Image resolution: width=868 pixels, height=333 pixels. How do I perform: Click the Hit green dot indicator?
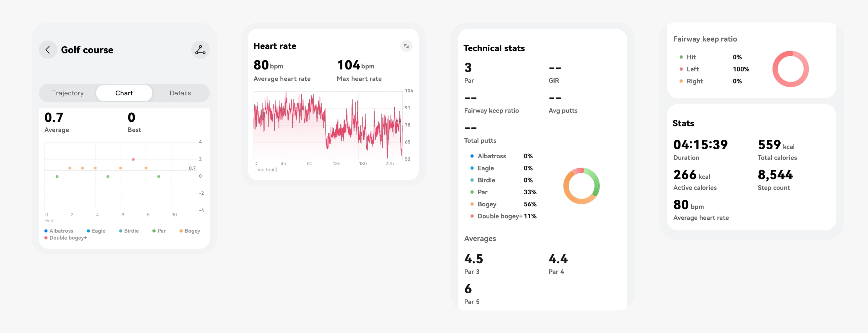[x=681, y=57]
